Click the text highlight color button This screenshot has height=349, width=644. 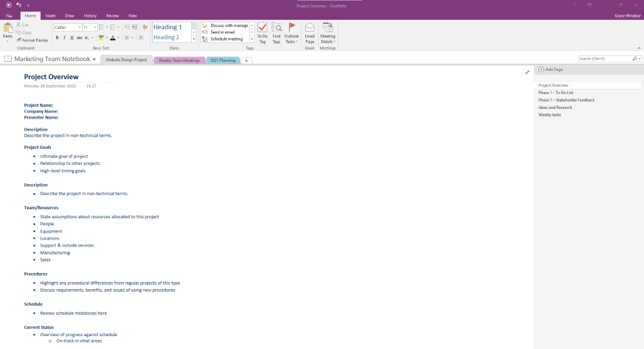101,38
